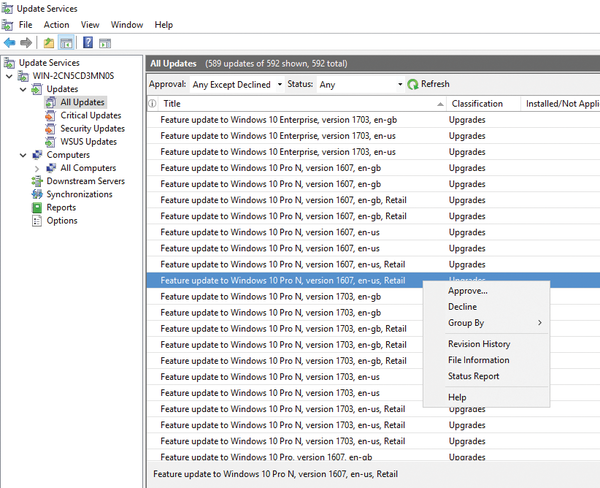The width and height of the screenshot is (600, 488).
Task: Select Security Updates in tree
Action: point(93,129)
